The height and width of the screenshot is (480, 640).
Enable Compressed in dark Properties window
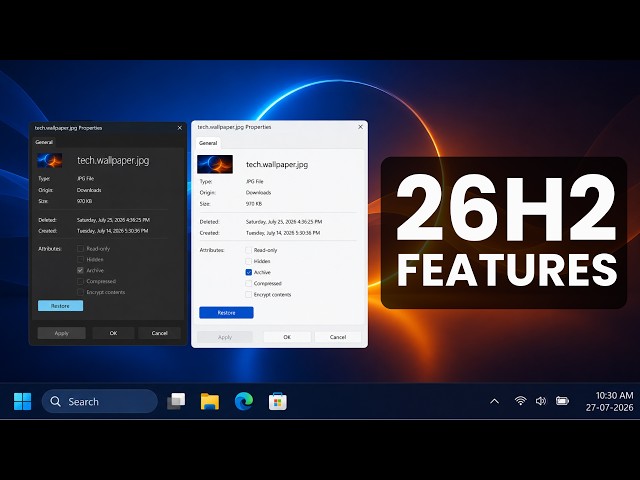80,281
